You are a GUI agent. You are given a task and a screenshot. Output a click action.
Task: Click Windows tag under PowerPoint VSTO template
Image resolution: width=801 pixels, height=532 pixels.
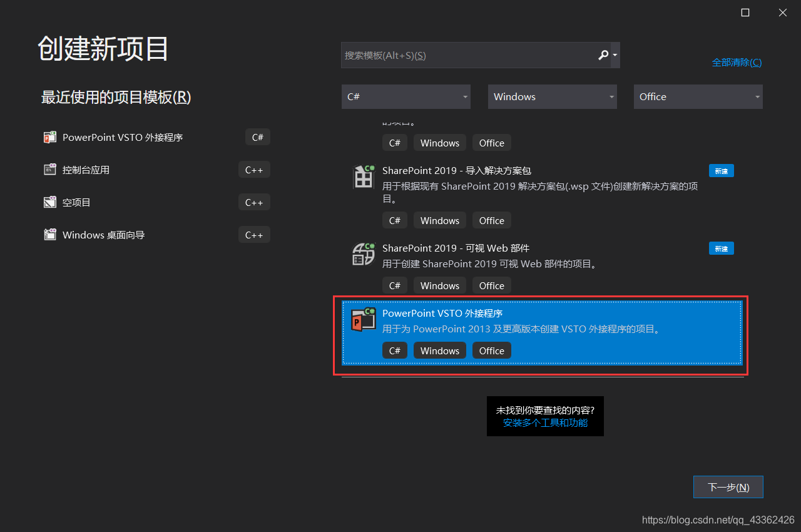440,350
